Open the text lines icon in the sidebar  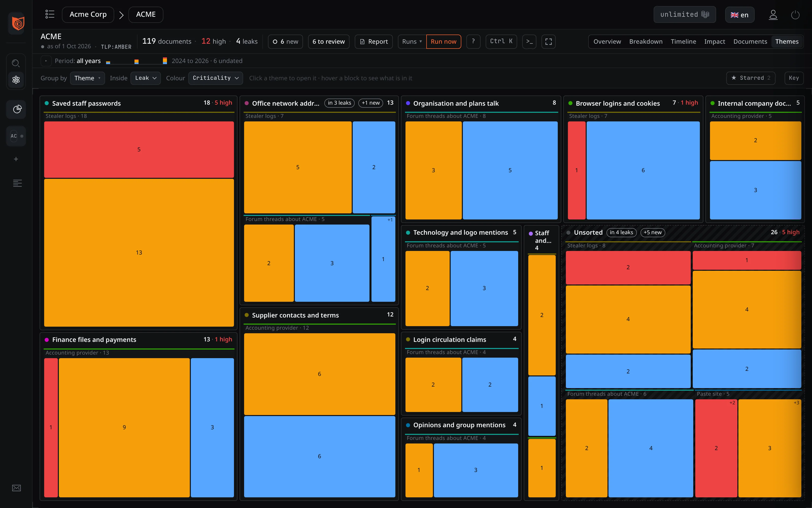[17, 183]
